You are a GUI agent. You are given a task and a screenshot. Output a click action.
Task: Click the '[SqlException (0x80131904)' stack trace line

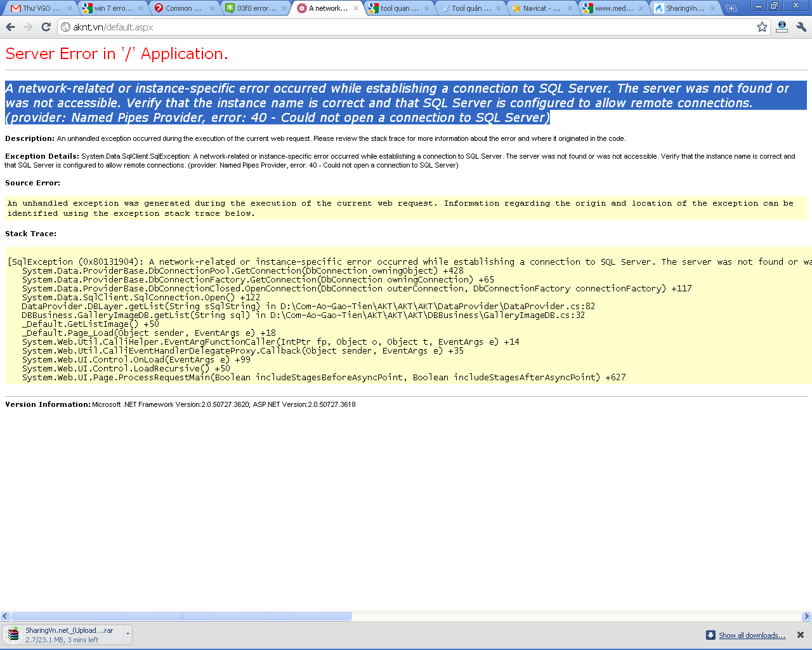tap(409, 262)
